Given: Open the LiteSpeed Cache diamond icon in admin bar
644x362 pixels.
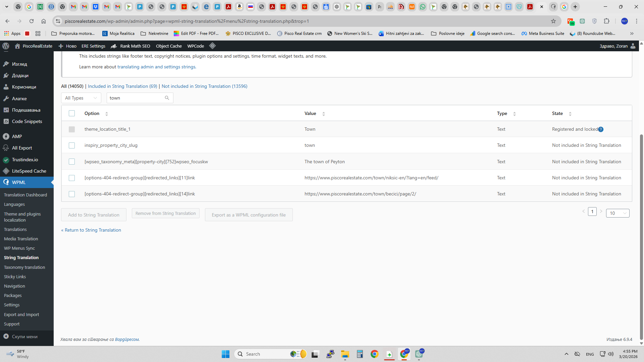Looking at the screenshot, I should 212,46.
